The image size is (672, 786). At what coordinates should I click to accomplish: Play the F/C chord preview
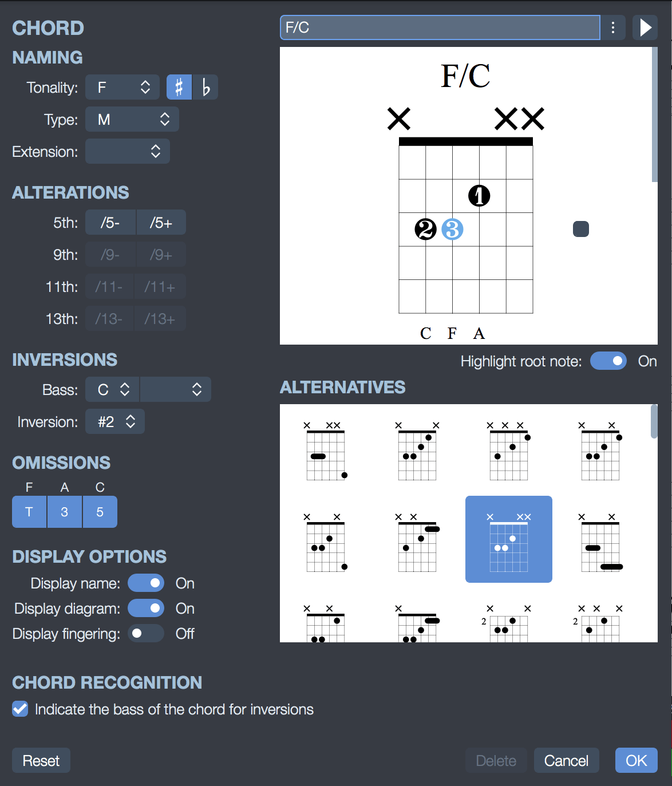pos(645,27)
